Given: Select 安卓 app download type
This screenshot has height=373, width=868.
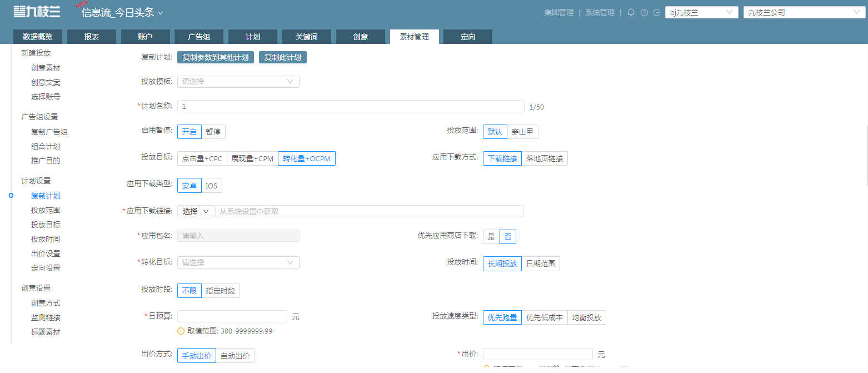Looking at the screenshot, I should point(189,186).
